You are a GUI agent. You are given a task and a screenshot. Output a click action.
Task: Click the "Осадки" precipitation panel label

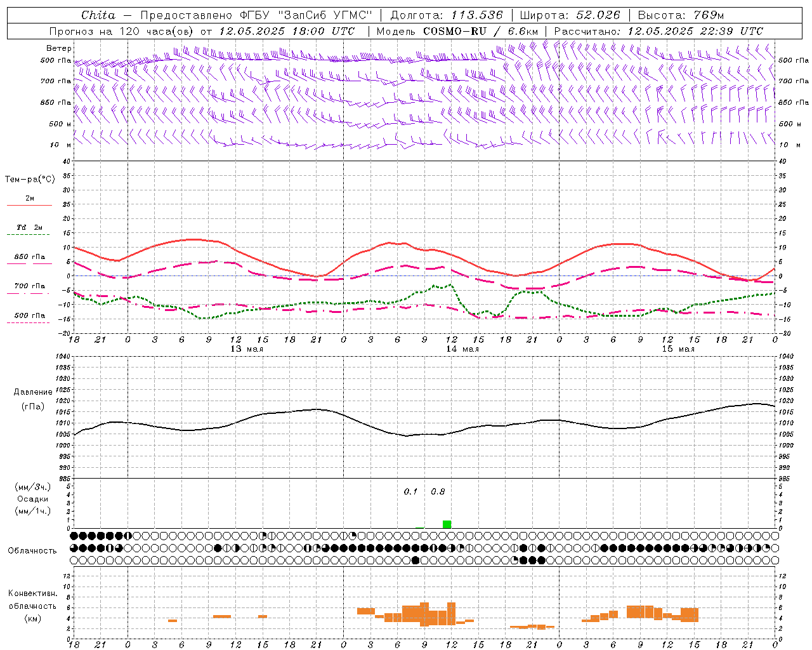pos(33,499)
